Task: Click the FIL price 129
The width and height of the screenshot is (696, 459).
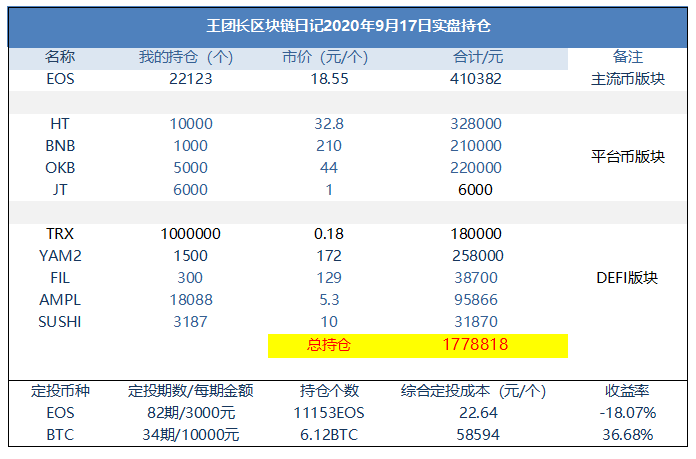Action: pyautogui.click(x=329, y=278)
